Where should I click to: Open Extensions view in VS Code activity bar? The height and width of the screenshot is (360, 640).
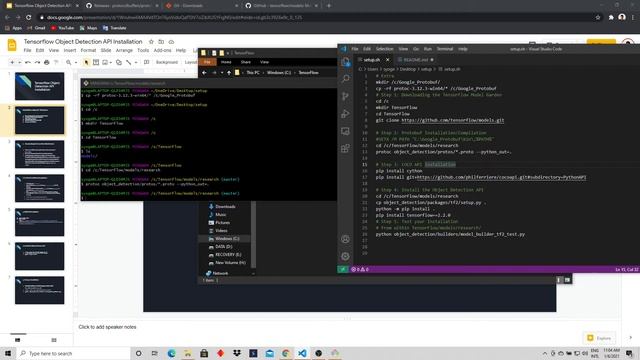345,149
